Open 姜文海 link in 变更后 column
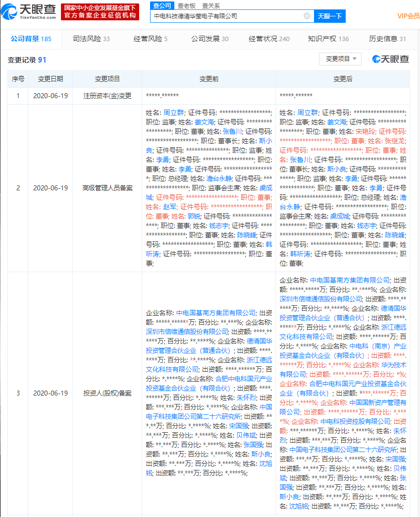This screenshot has width=420, height=517. click(337, 122)
